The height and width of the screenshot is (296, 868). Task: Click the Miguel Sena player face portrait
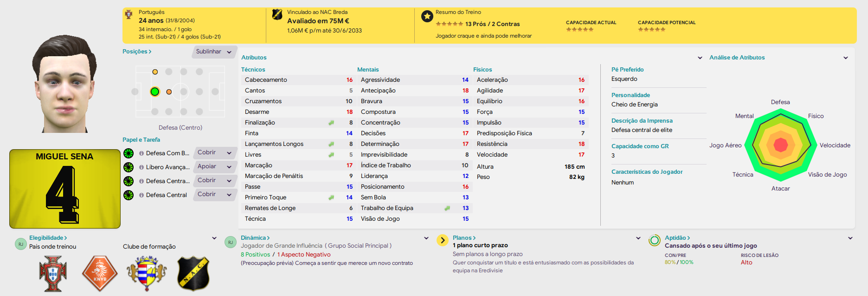(64, 84)
